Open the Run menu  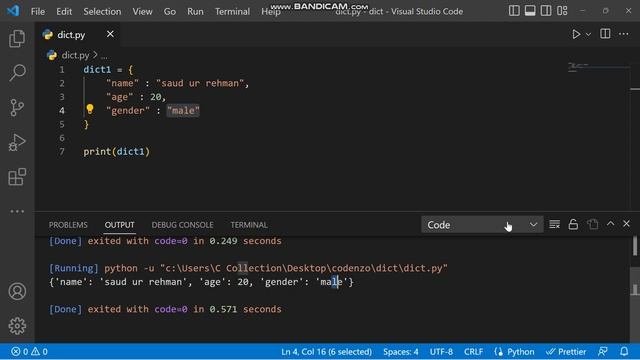195,11
